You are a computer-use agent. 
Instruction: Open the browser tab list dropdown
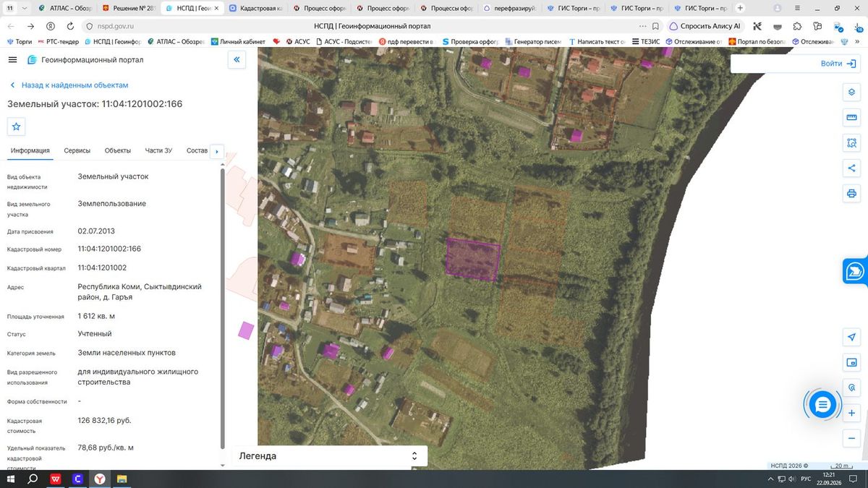click(x=26, y=8)
